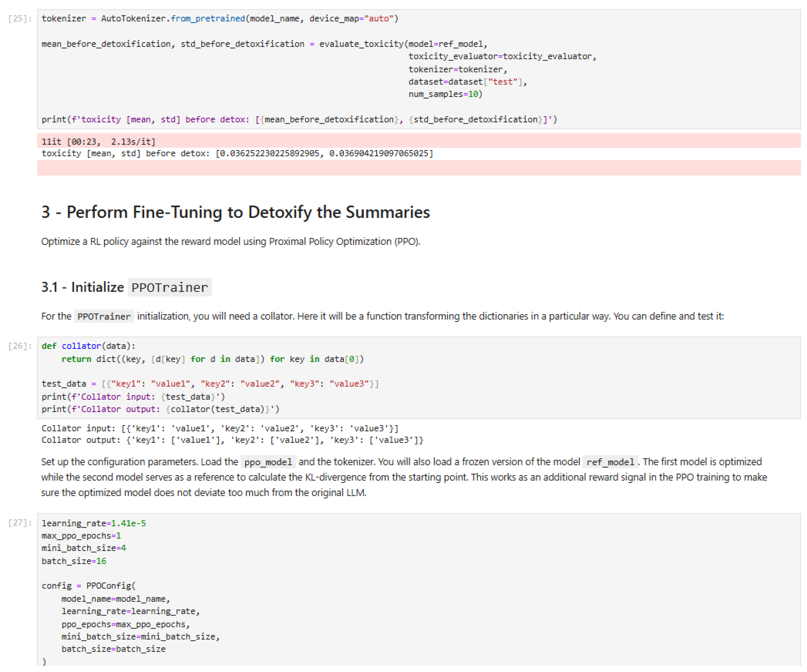This screenshot has width=807, height=672.
Task: Click inline code ref_model in the paragraph
Action: pos(610,462)
